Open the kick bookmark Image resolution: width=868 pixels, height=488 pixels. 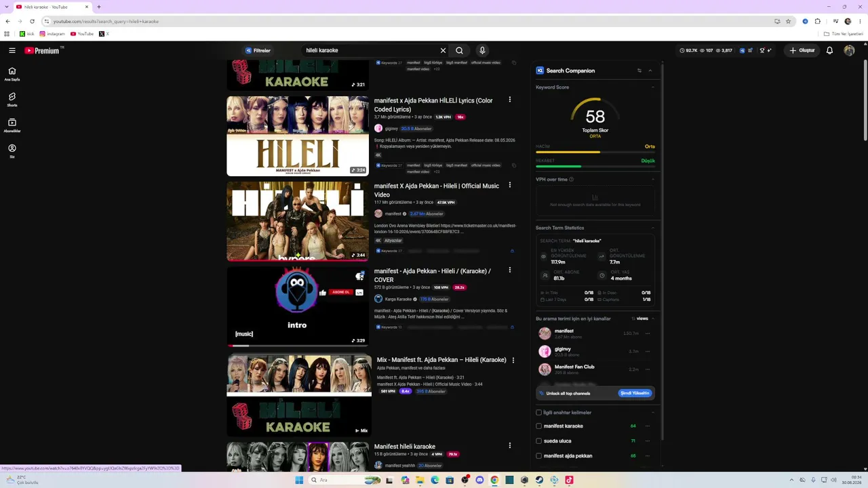(26, 34)
